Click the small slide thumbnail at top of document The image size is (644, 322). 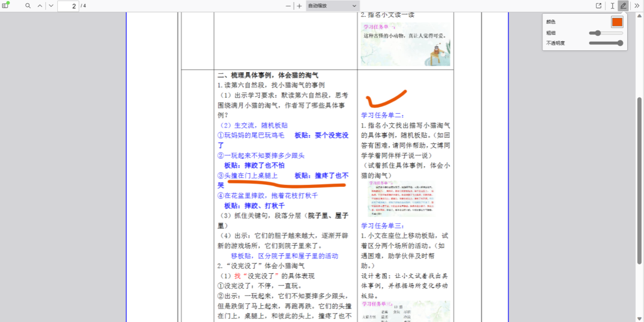pos(405,44)
